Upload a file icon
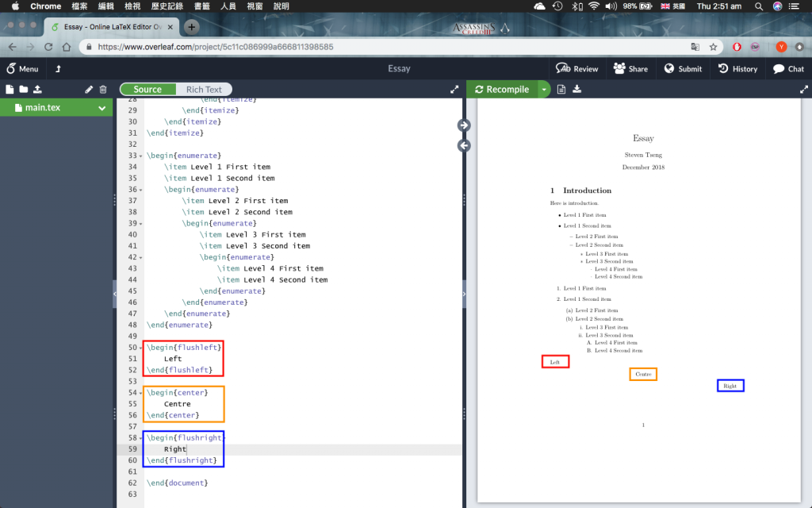This screenshot has width=812, height=508. (x=37, y=89)
